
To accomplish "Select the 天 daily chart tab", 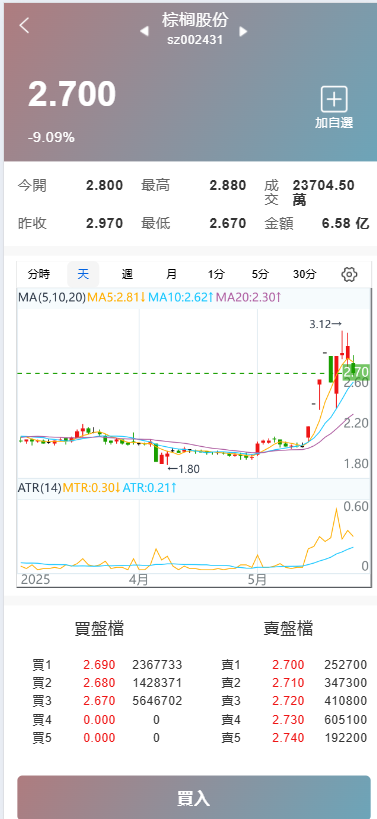I will point(83,274).
